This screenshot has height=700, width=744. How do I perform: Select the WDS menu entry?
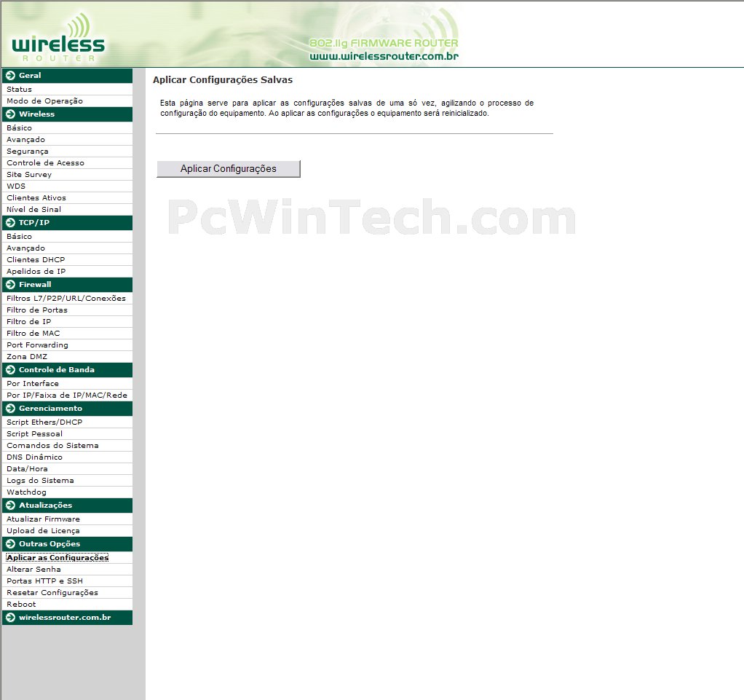click(x=16, y=186)
